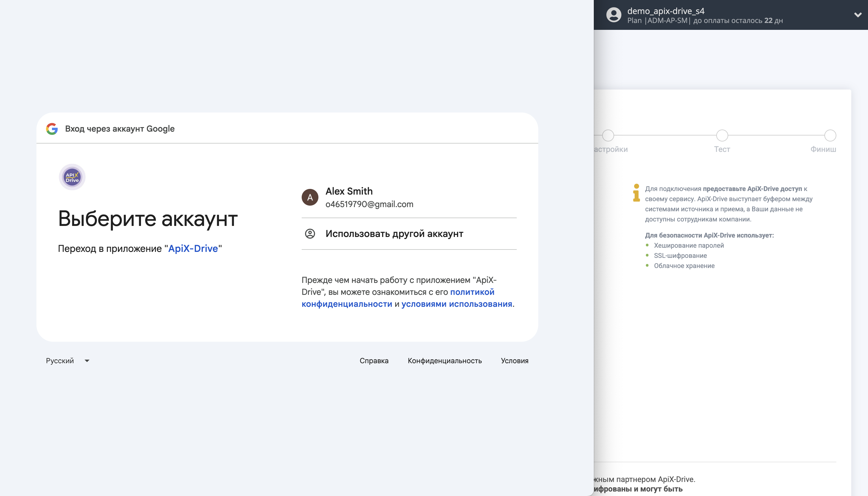Click 'Для безопасности ApiX-Drive использует' heading
This screenshot has width=868, height=496.
point(709,235)
